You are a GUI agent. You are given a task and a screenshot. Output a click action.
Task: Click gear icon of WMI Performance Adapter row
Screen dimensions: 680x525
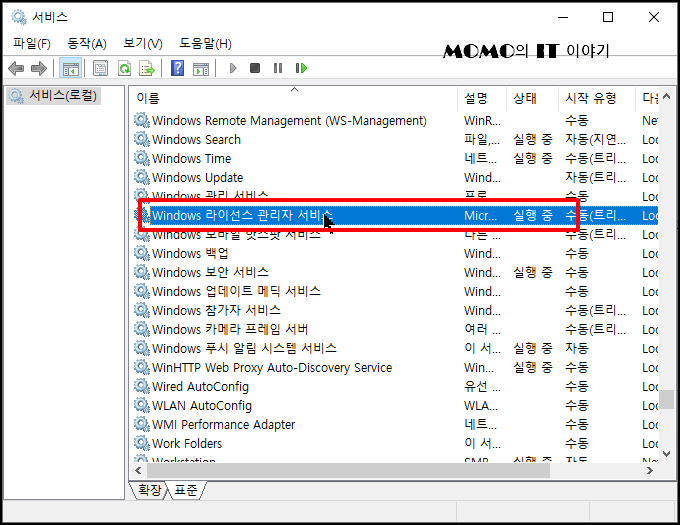click(x=141, y=424)
